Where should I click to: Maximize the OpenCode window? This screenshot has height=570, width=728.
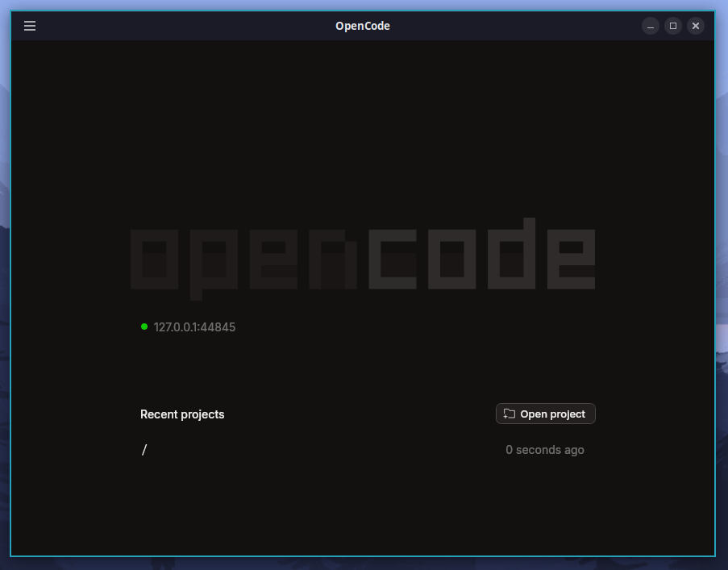[672, 26]
